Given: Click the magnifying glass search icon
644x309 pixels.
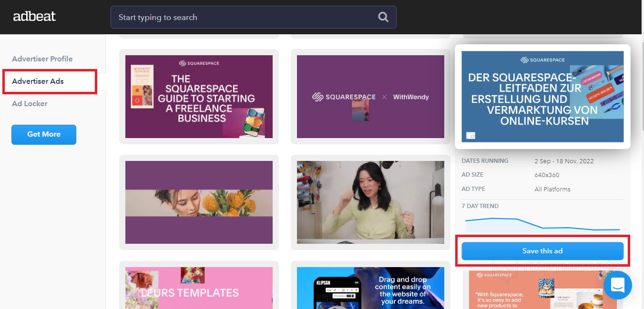Looking at the screenshot, I should click(383, 17).
